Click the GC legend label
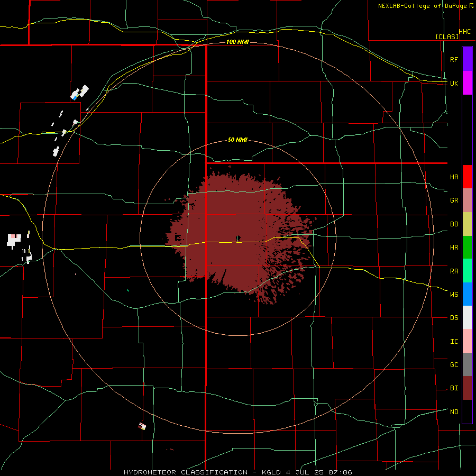 (x=454, y=364)
